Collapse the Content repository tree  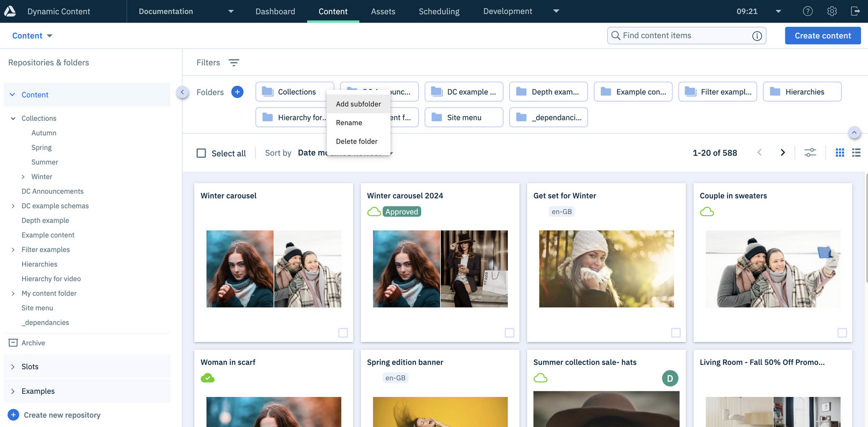pos(12,95)
